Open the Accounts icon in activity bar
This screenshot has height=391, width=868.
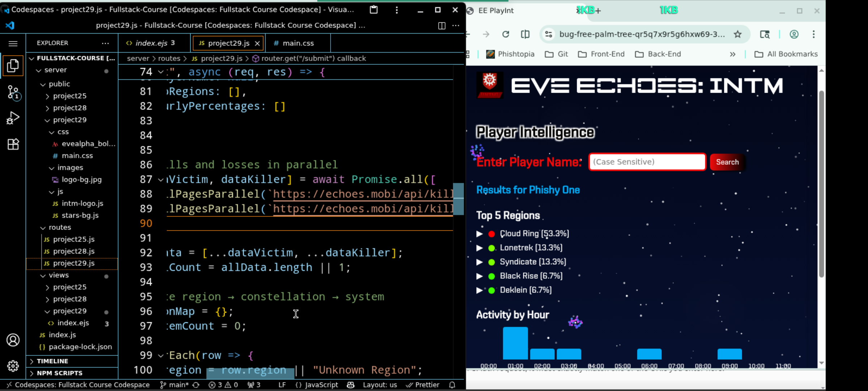pos(13,340)
